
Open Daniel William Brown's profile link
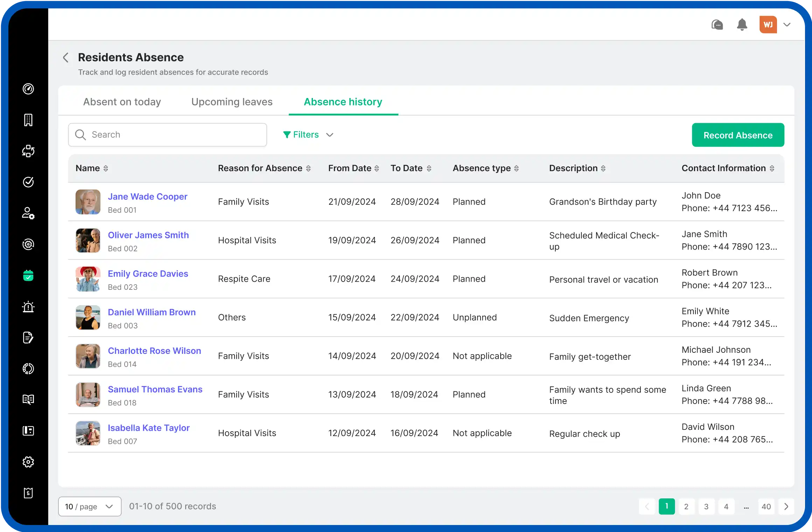pyautogui.click(x=152, y=312)
